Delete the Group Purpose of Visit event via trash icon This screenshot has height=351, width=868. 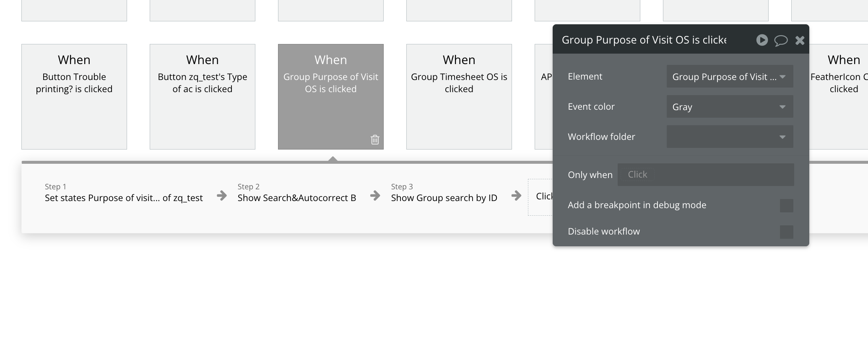(375, 139)
